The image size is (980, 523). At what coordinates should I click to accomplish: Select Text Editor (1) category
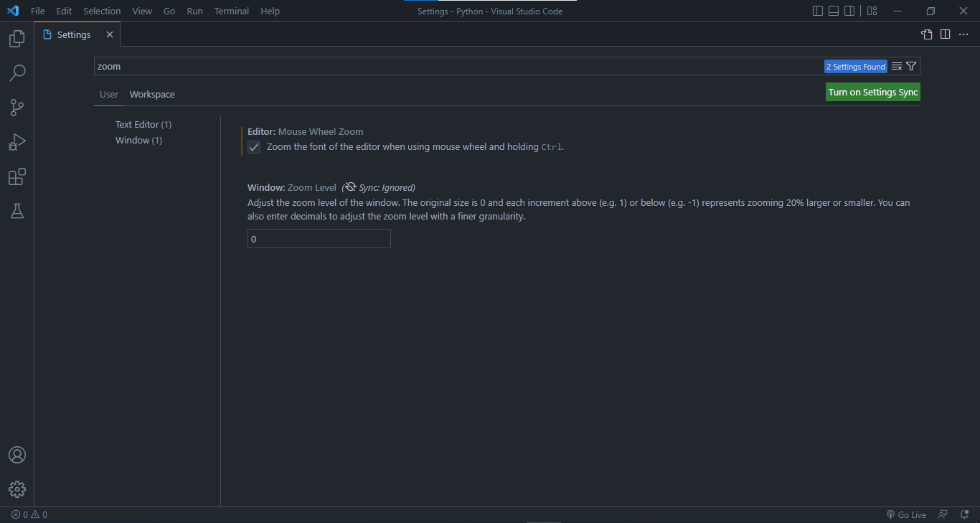point(143,125)
